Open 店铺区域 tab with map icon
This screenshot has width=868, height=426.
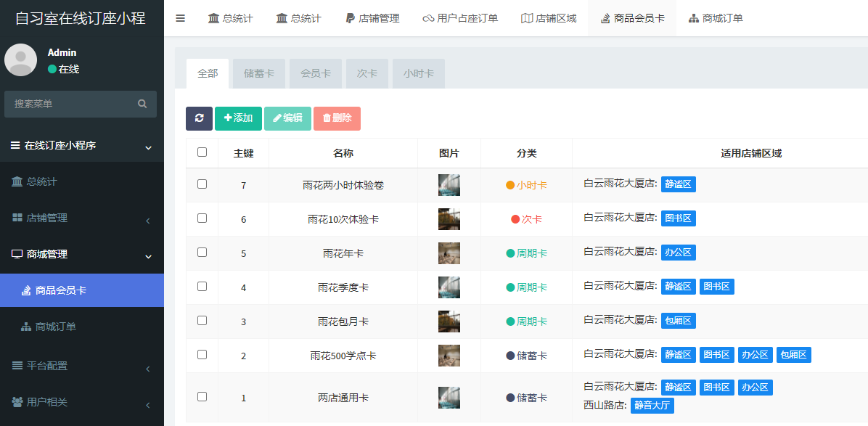coord(549,18)
